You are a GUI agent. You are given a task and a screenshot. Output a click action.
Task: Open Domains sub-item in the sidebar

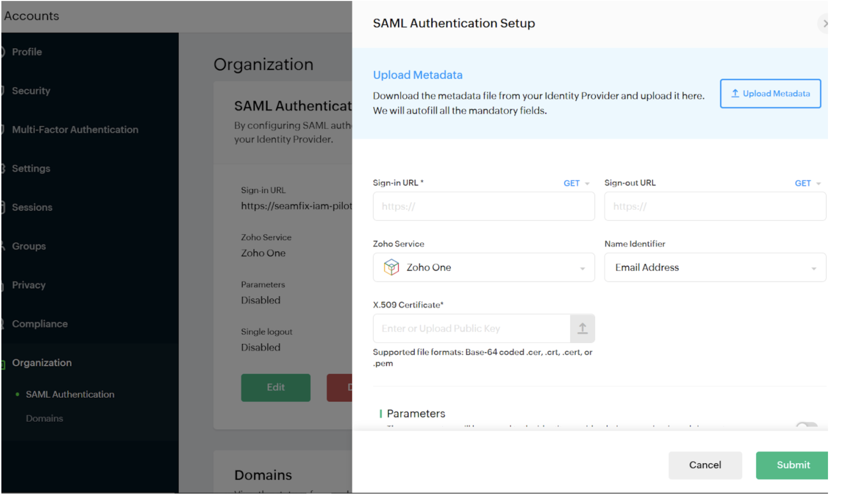click(44, 418)
